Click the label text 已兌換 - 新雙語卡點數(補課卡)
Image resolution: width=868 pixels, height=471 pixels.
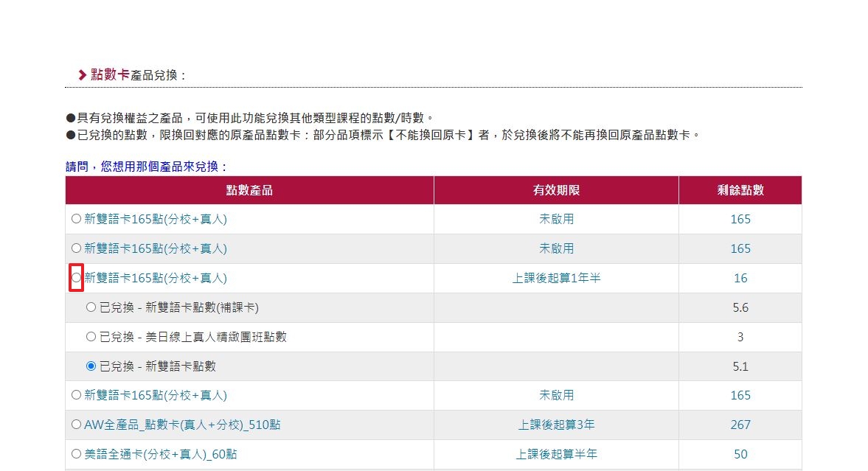(x=178, y=307)
